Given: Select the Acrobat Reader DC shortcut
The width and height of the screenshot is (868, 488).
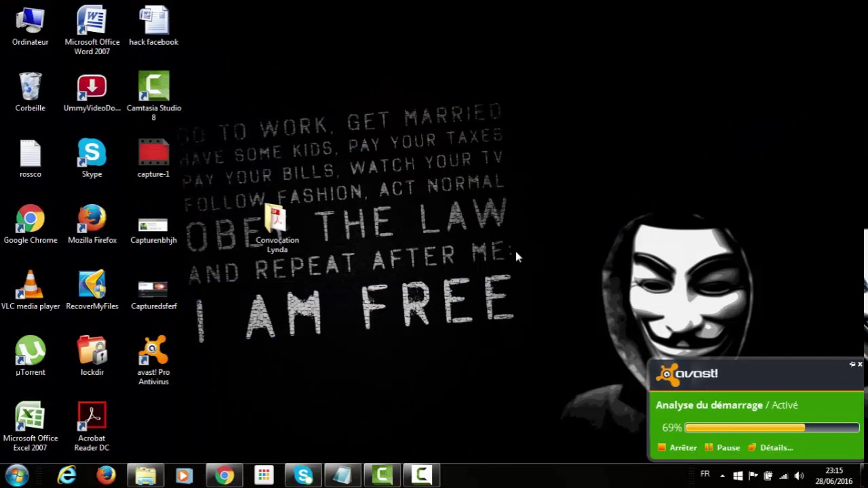Looking at the screenshot, I should 92,427.
